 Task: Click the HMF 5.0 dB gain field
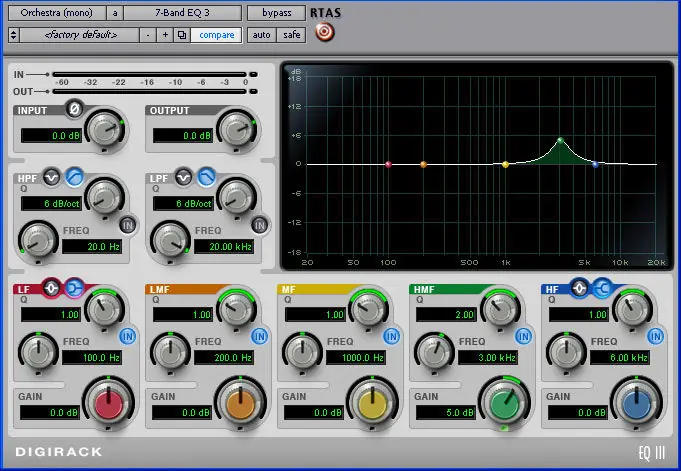446,412
